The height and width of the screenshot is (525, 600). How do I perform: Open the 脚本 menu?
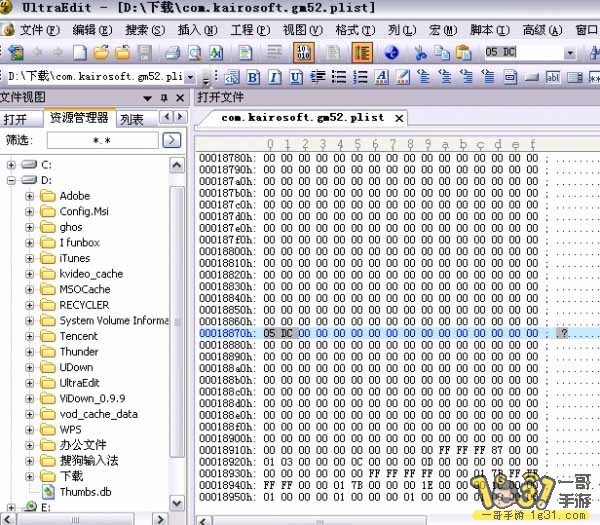[490, 30]
